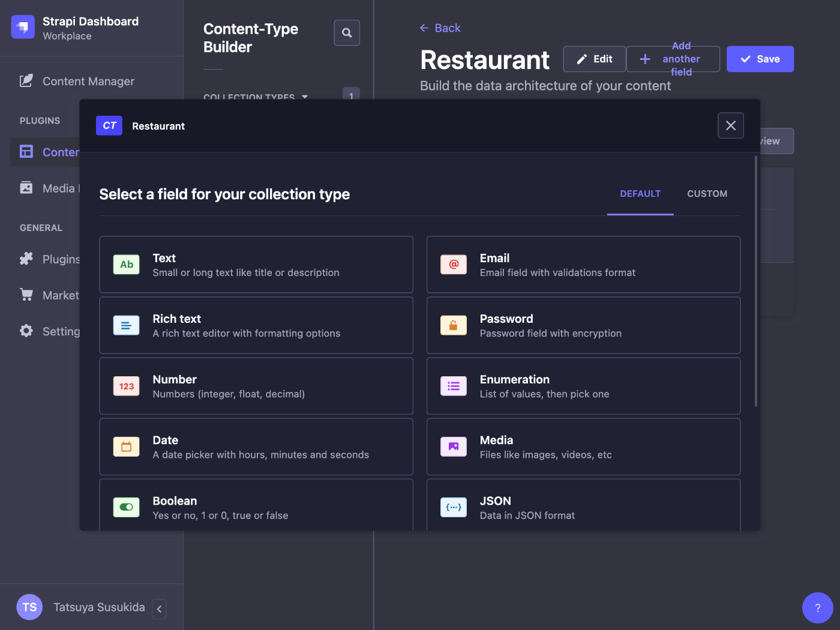Choose the Boolean field title
The width and height of the screenshot is (840, 630).
pos(175,500)
